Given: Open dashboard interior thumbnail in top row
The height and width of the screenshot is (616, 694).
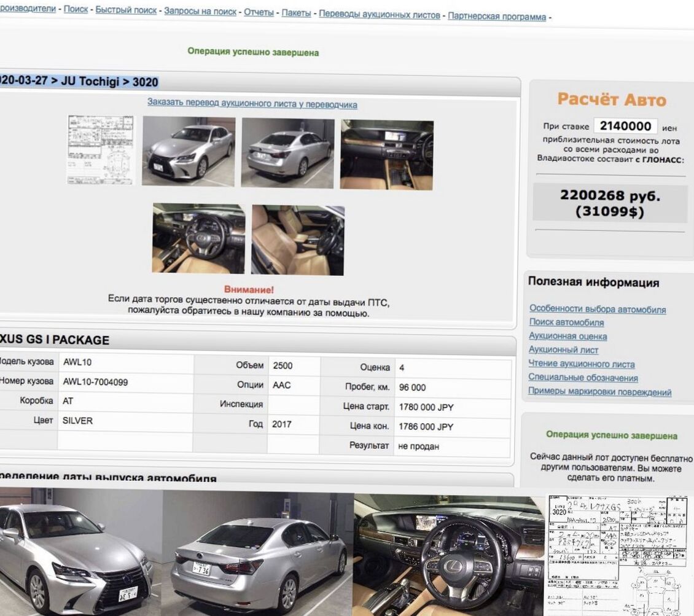Looking at the screenshot, I should coord(387,155).
